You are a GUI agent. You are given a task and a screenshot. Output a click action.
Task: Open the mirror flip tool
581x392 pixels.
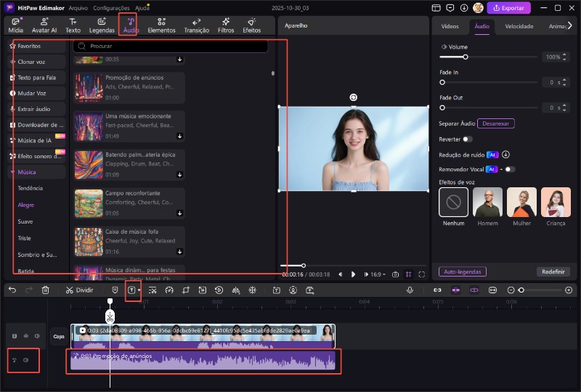pyautogui.click(x=235, y=290)
